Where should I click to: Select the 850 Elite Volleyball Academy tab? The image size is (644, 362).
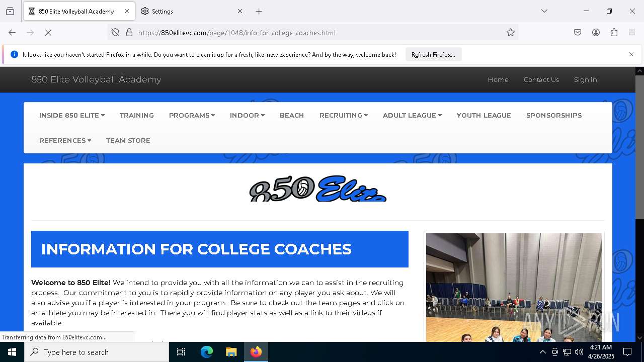click(79, 11)
